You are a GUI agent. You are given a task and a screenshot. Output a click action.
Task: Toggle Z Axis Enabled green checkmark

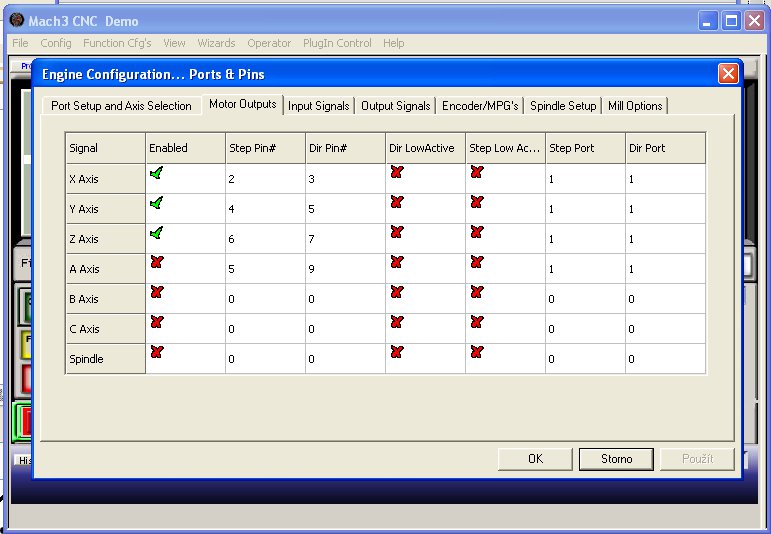(156, 233)
